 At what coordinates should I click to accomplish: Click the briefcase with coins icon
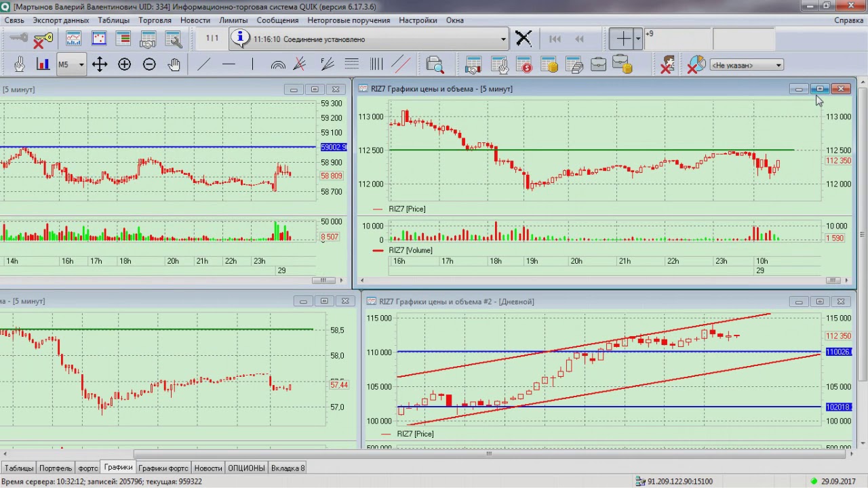point(623,65)
